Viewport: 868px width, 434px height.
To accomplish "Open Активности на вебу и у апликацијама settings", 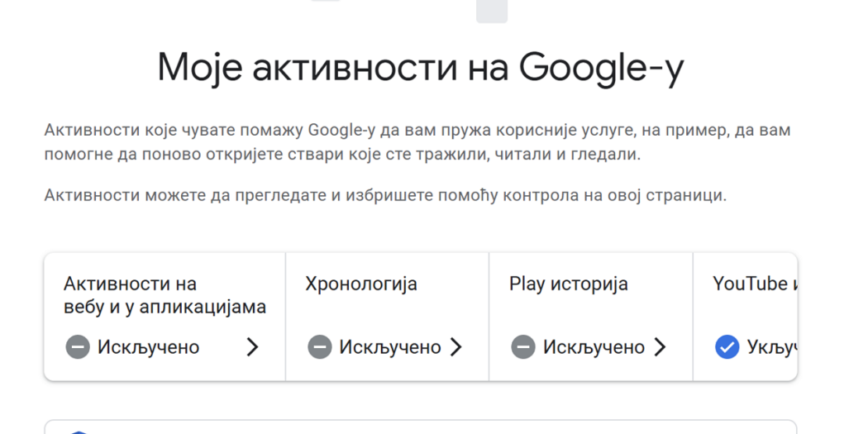I will [x=165, y=296].
